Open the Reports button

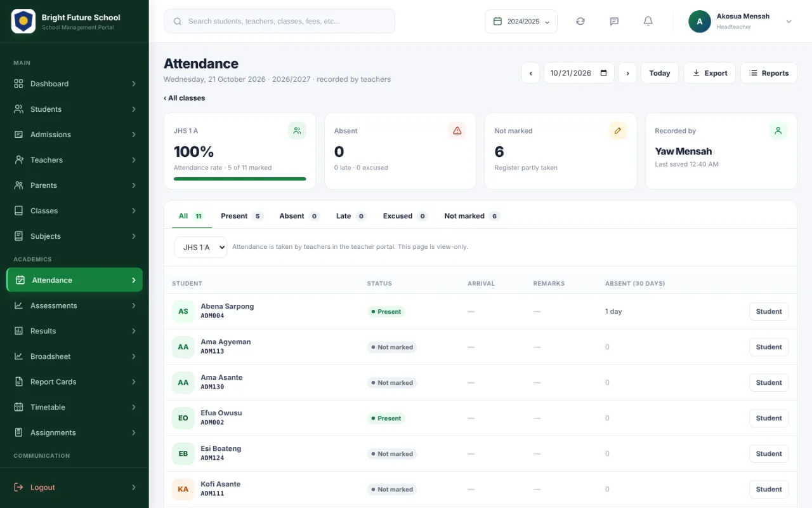click(769, 73)
